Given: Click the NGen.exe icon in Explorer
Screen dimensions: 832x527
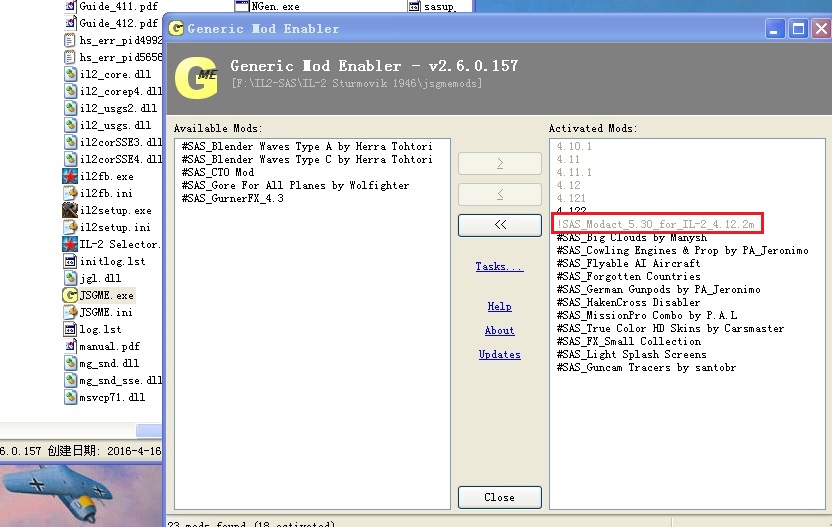Looking at the screenshot, I should click(242, 6).
